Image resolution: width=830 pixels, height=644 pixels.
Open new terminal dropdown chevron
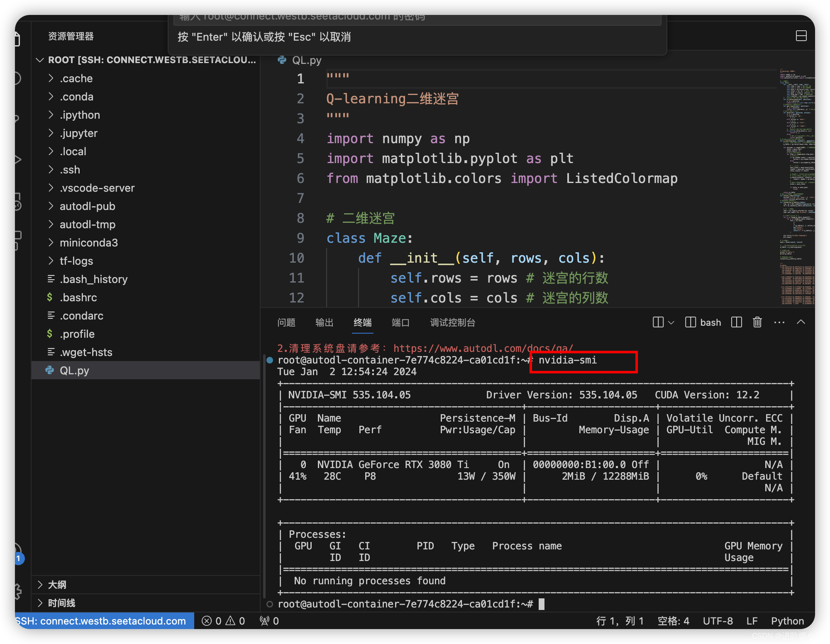tap(671, 322)
